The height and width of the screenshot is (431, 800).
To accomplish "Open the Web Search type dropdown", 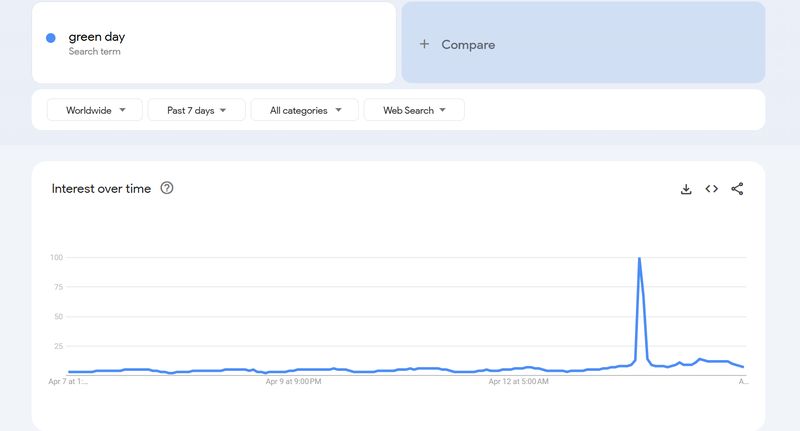I will tap(414, 110).
